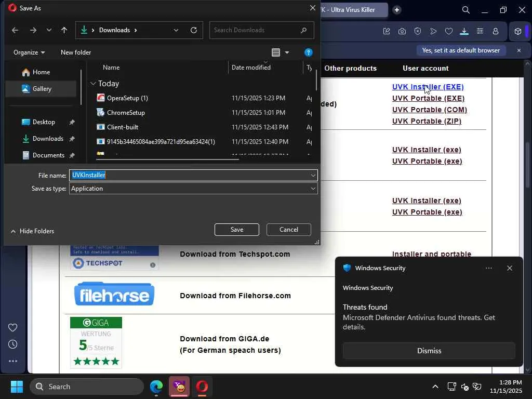
Task: Open recent locations chevron in Save As
Action: (49, 30)
